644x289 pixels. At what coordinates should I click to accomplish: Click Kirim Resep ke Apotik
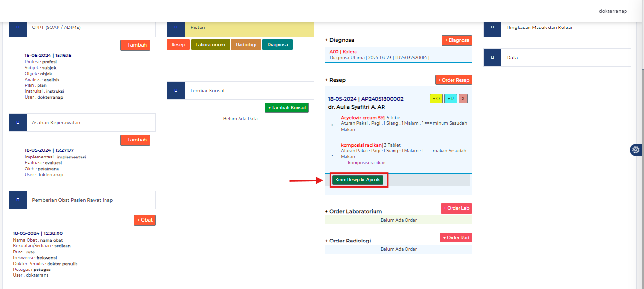click(359, 179)
